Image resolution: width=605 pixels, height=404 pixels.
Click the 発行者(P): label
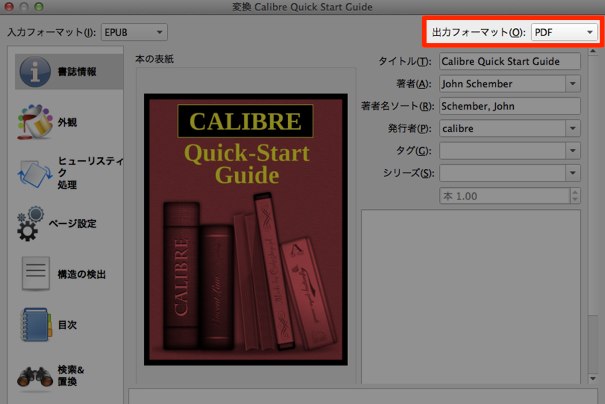[x=409, y=128]
